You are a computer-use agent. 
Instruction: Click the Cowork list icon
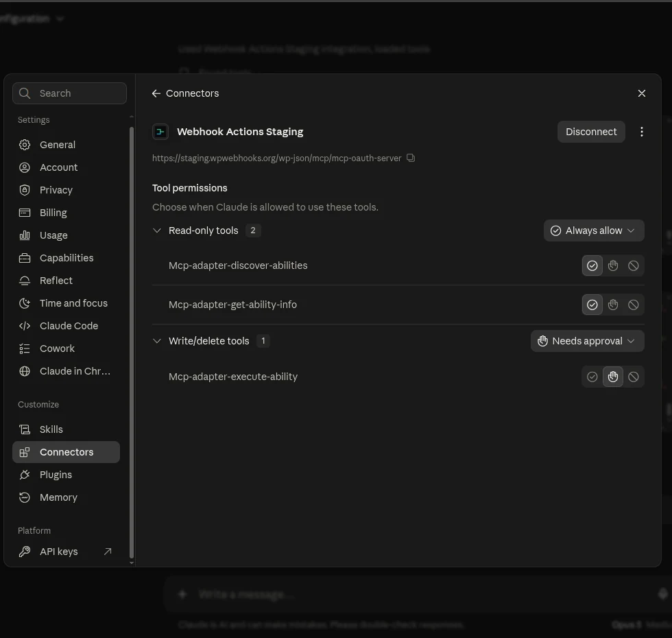[x=25, y=348]
